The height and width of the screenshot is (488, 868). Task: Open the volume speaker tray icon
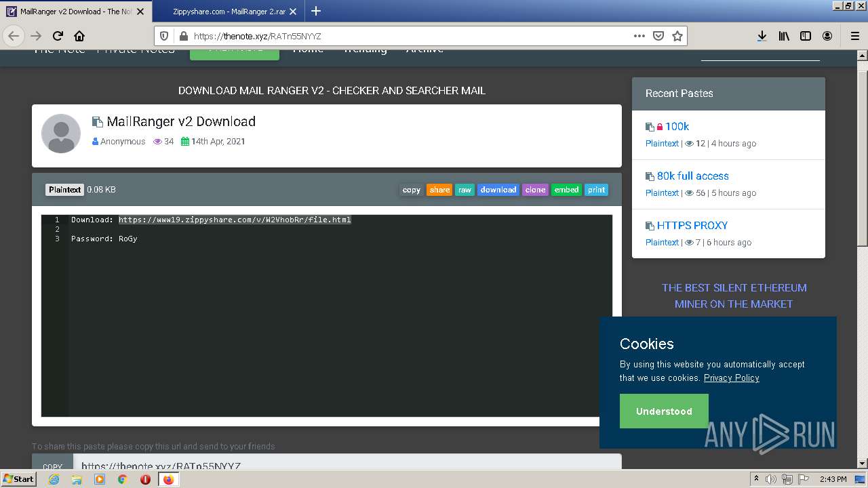[x=771, y=479]
